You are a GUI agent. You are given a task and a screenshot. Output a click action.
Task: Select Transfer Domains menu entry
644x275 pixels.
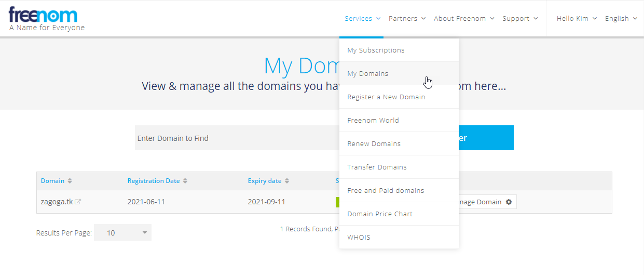click(399, 167)
